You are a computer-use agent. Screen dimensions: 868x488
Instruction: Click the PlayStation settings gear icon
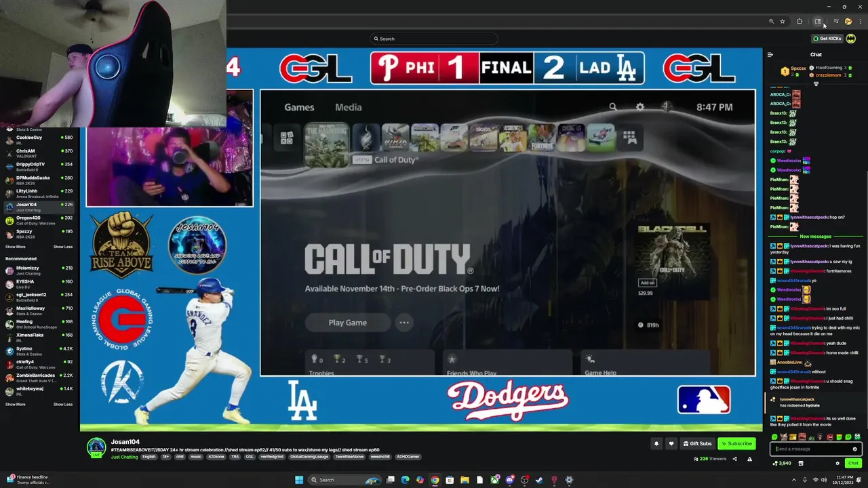(x=640, y=107)
